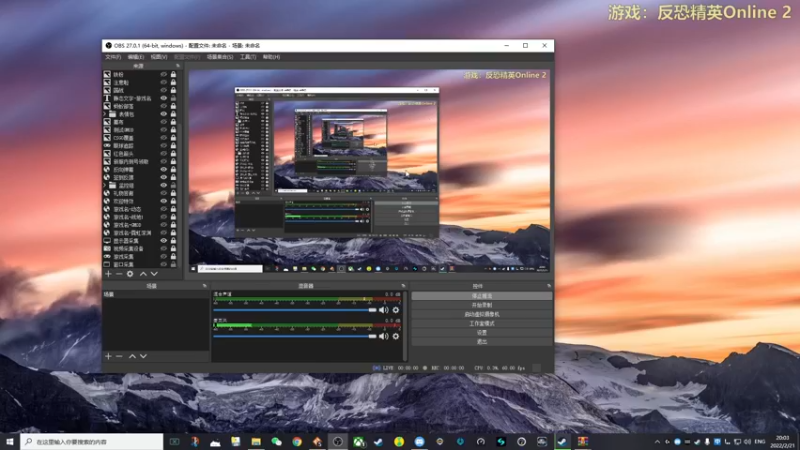Screen dimensions: 800x450
Task: Click the 停止推流 stop streaming button
Action: pyautogui.click(x=482, y=296)
